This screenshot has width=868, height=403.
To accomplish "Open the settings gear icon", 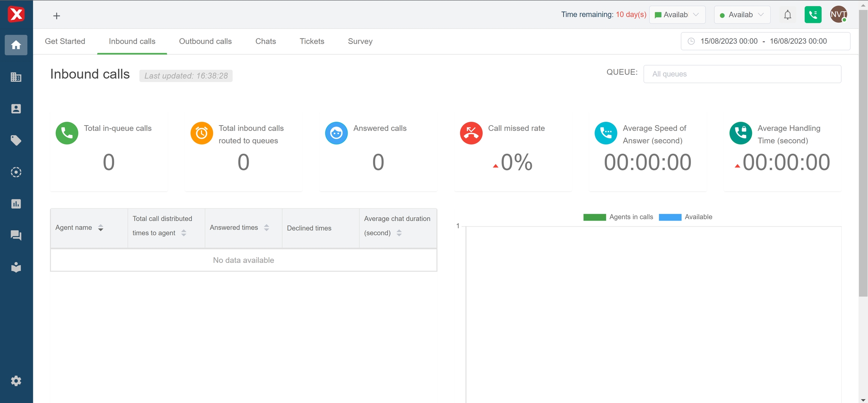I will 16,381.
